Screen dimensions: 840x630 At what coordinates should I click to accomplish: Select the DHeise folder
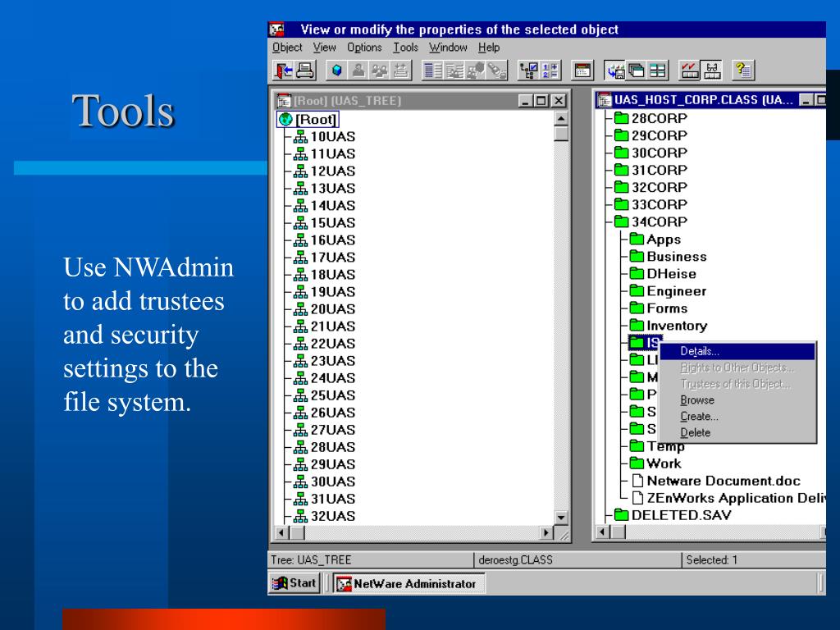point(663,274)
